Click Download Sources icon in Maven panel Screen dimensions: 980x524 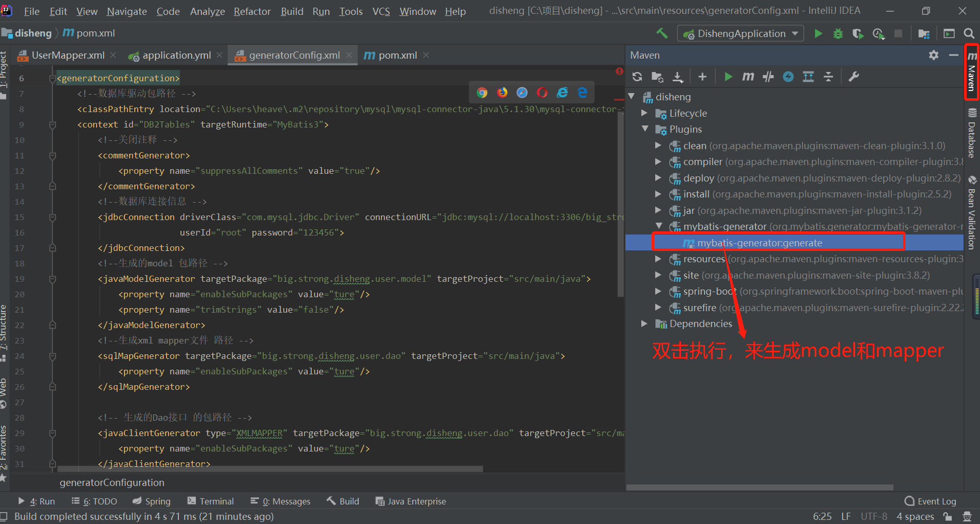[x=678, y=77]
